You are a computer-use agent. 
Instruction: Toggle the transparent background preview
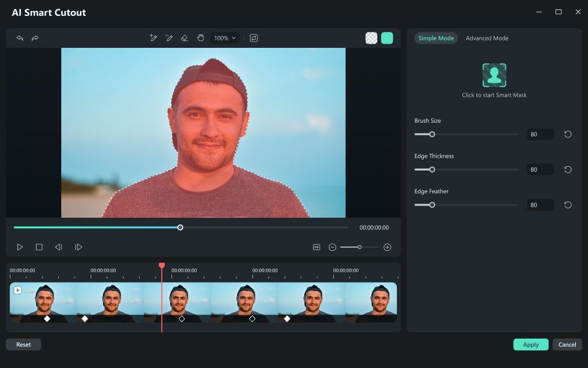pos(370,37)
